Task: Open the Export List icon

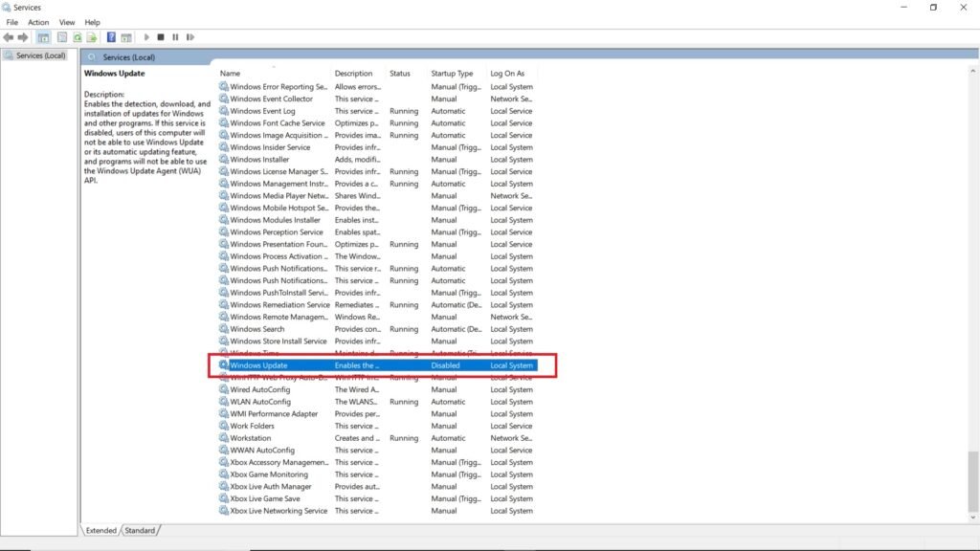Action: click(92, 37)
